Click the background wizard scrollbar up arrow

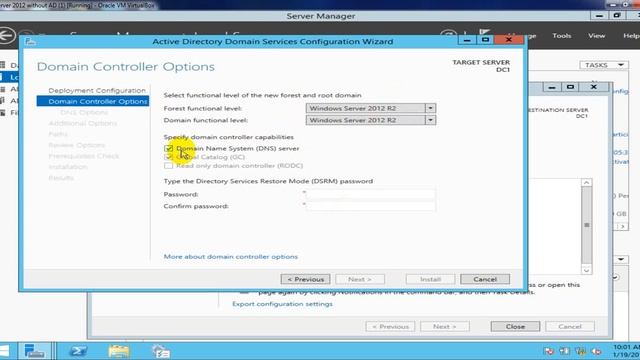[x=587, y=182]
